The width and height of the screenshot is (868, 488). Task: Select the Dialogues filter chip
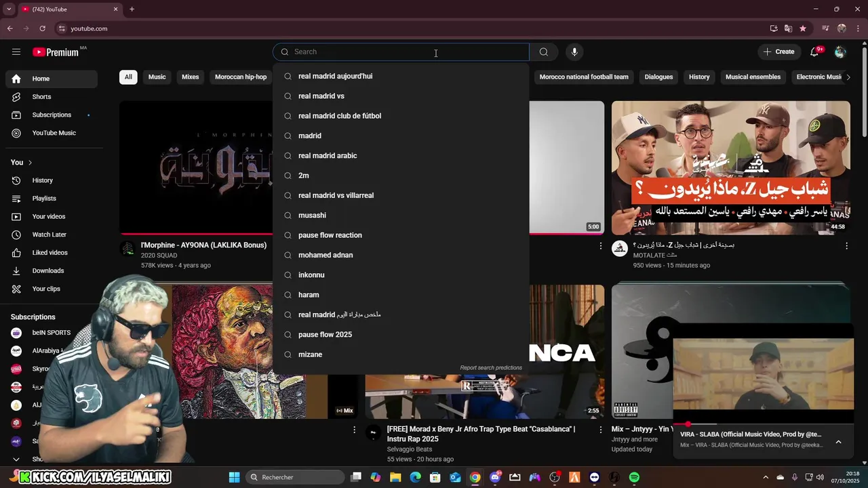[658, 77]
